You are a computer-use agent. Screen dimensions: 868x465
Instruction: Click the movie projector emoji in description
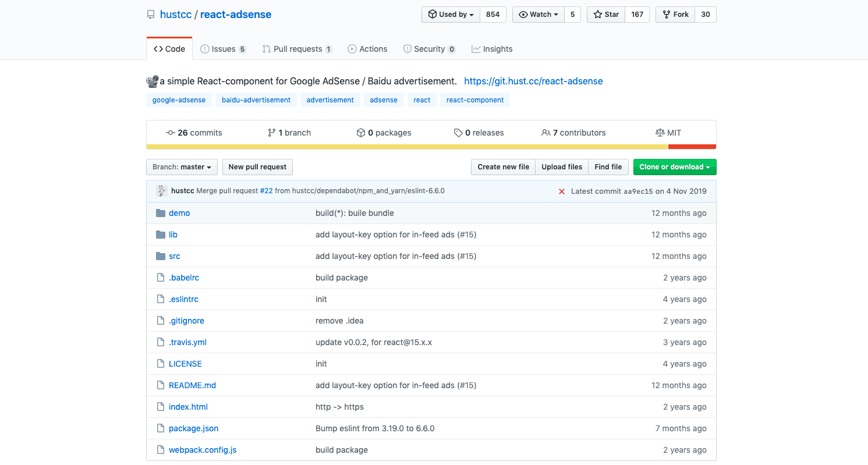[x=153, y=81]
